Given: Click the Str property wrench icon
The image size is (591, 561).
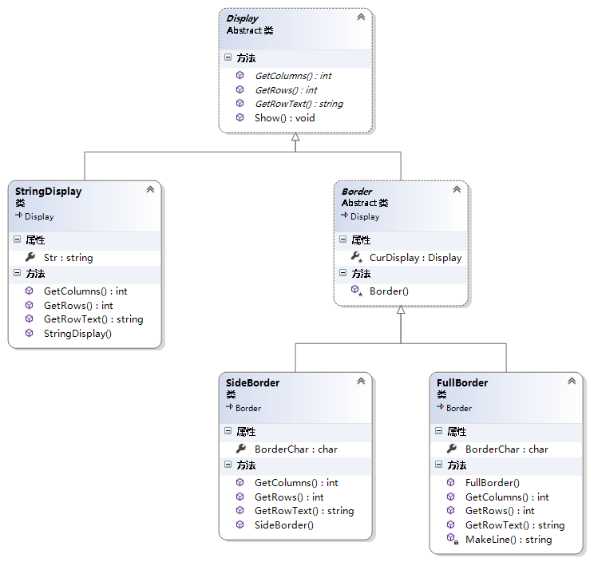Looking at the screenshot, I should [x=30, y=257].
